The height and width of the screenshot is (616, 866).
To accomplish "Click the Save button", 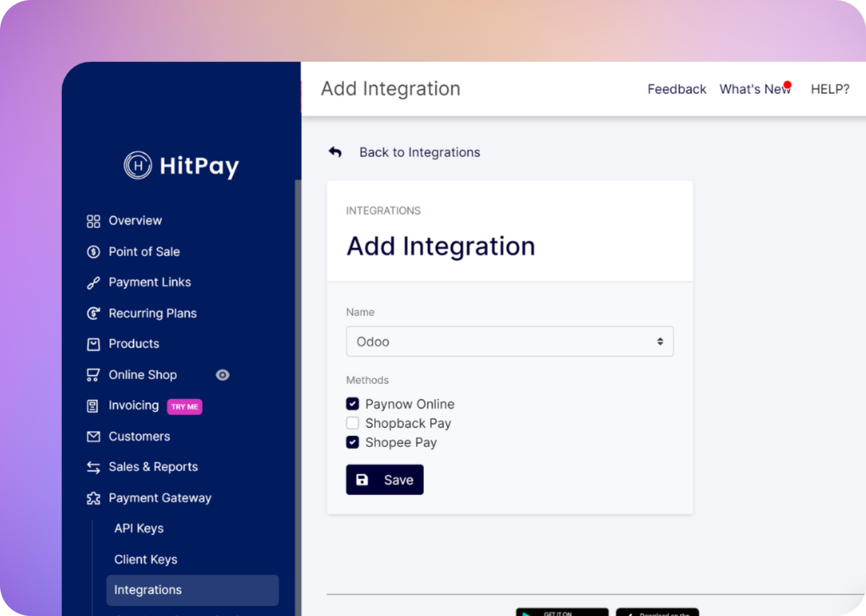I will (x=384, y=479).
